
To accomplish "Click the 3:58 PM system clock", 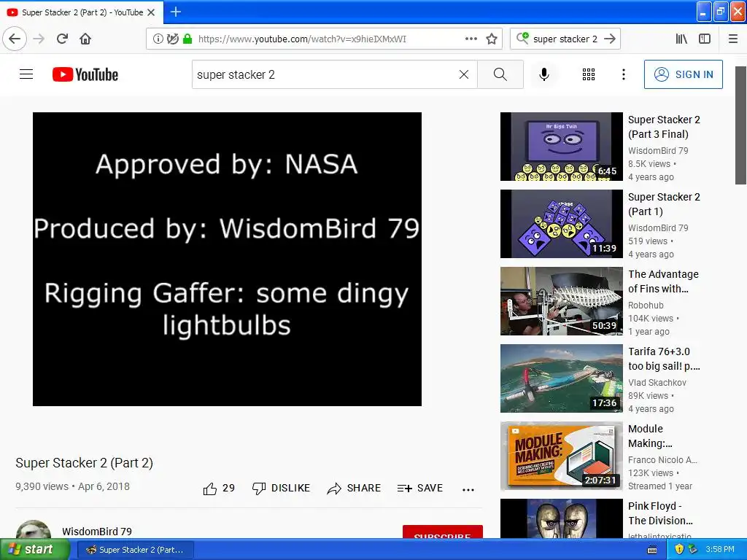I will pyautogui.click(x=720, y=550).
